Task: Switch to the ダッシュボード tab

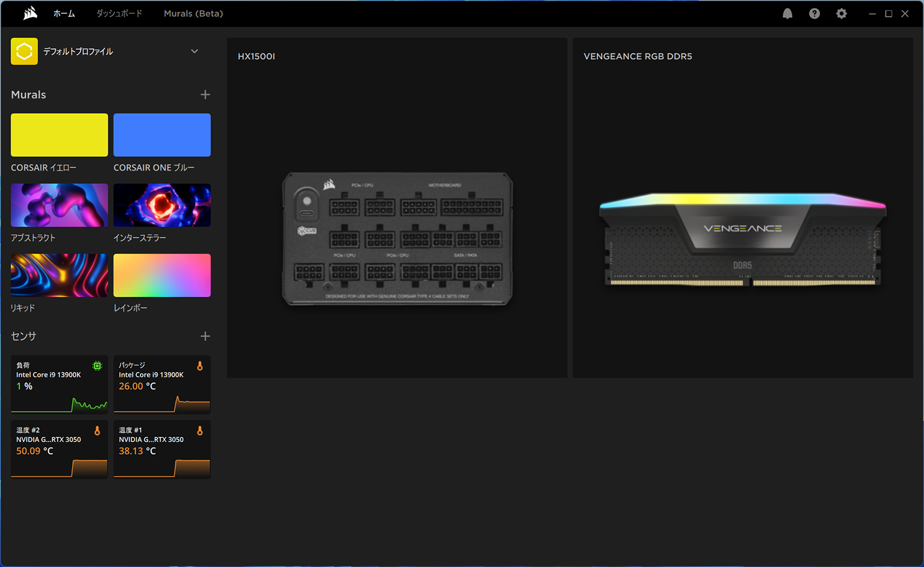Action: pos(119,14)
